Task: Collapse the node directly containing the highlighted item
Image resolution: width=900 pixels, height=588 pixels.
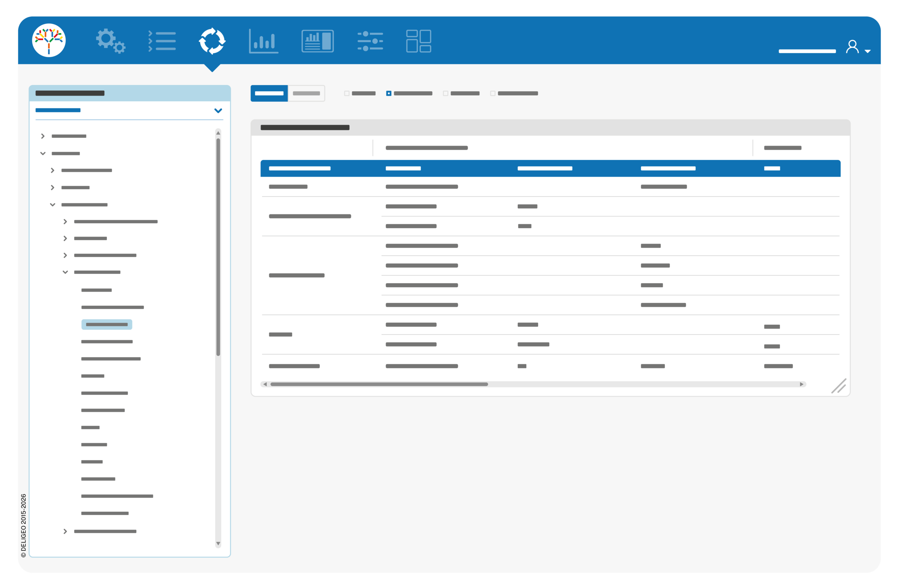Action: tap(65, 272)
